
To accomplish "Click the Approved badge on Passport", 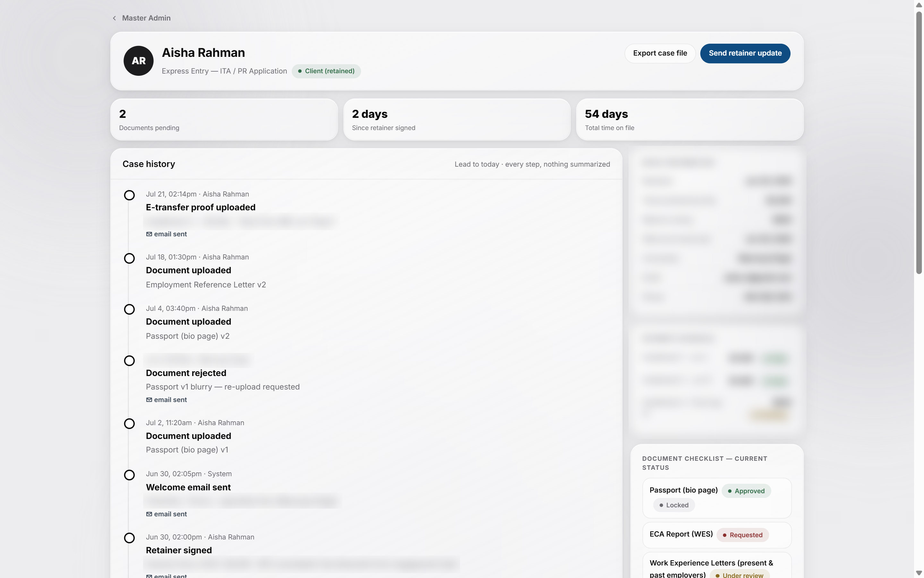I will [746, 491].
